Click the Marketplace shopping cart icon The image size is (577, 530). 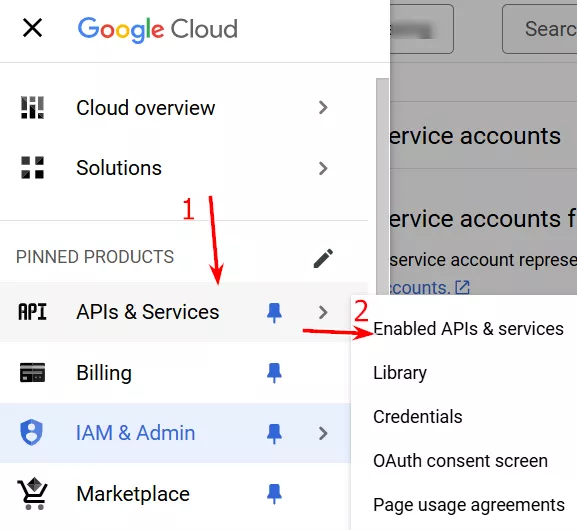[x=32, y=494]
